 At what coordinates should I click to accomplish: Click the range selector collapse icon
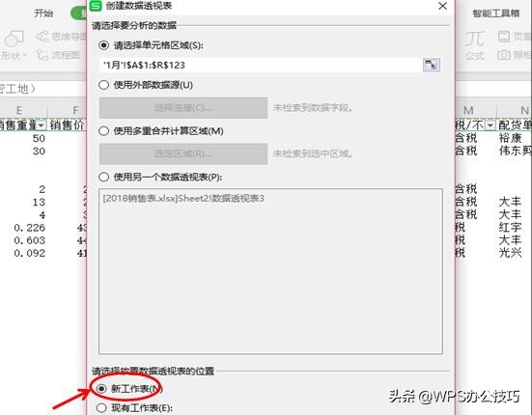click(x=432, y=65)
